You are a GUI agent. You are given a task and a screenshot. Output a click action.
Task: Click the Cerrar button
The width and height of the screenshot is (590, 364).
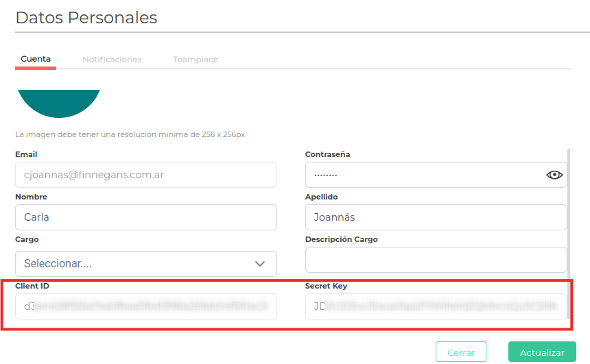[x=460, y=352]
